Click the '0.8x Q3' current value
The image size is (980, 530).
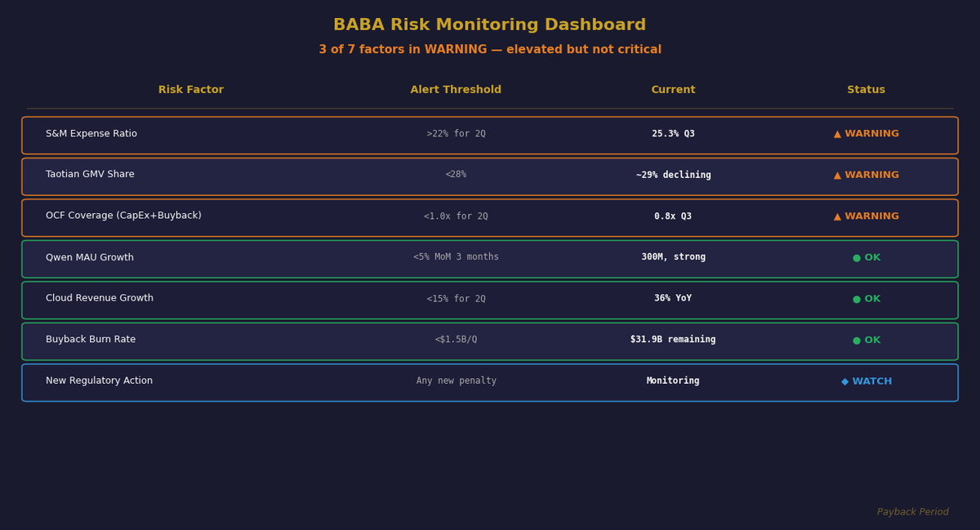673,216
